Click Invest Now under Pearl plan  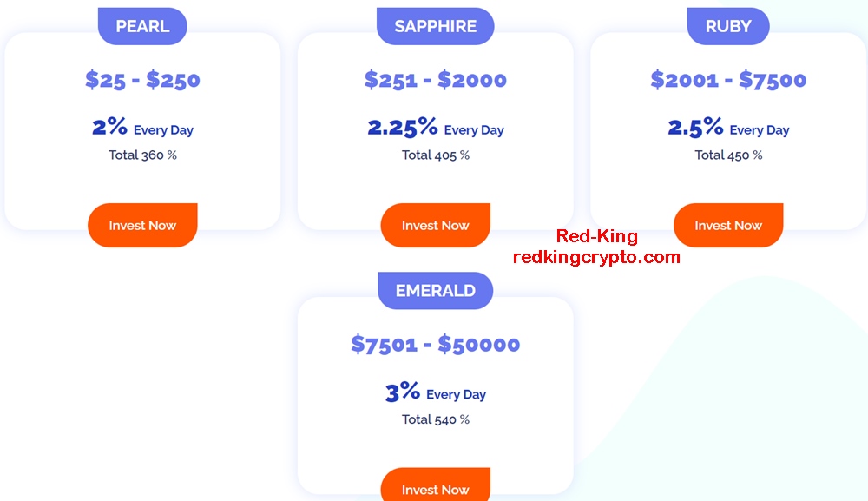(x=142, y=225)
